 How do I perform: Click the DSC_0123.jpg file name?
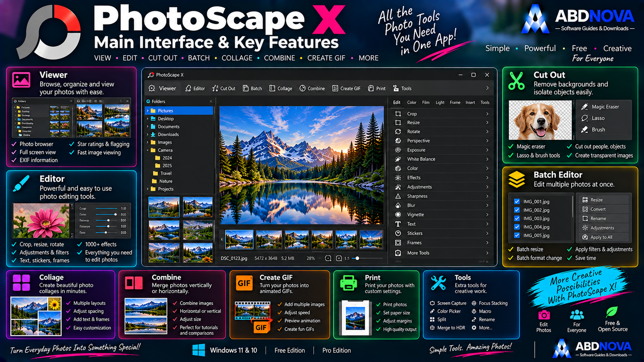click(x=234, y=258)
